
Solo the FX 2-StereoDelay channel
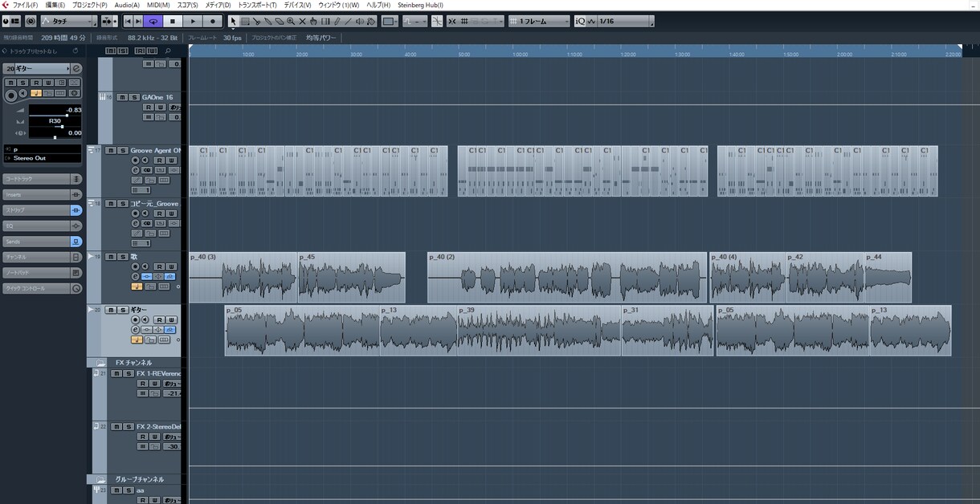(129, 426)
